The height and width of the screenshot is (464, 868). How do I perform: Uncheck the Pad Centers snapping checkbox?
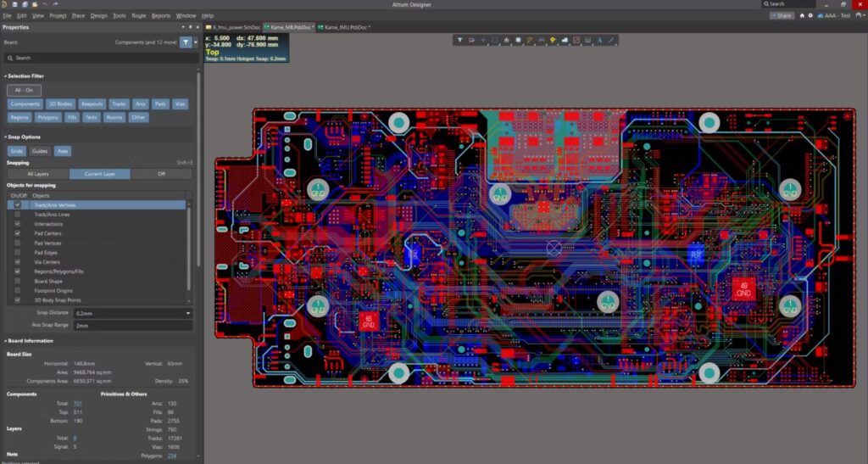(18, 233)
